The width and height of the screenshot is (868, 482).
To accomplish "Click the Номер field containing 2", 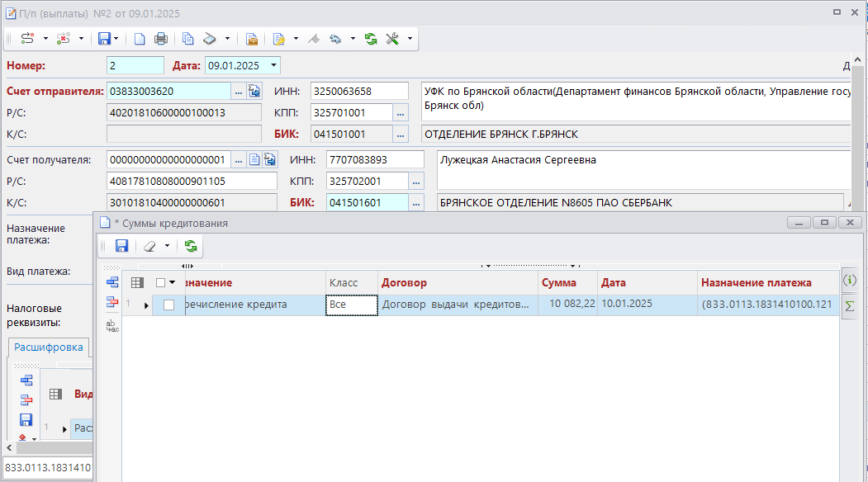I will point(135,65).
